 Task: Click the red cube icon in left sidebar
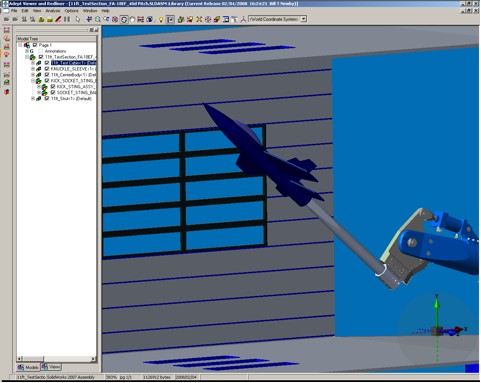(7, 92)
